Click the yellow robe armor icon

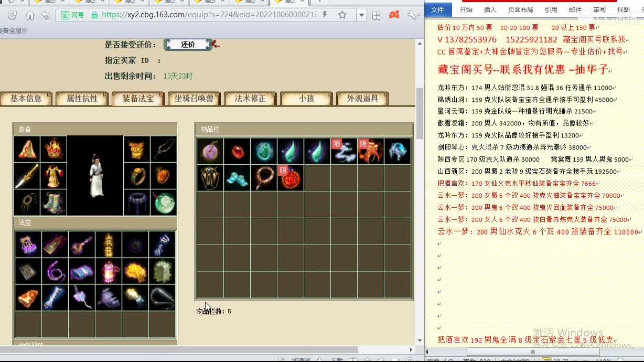pyautogui.click(x=53, y=176)
